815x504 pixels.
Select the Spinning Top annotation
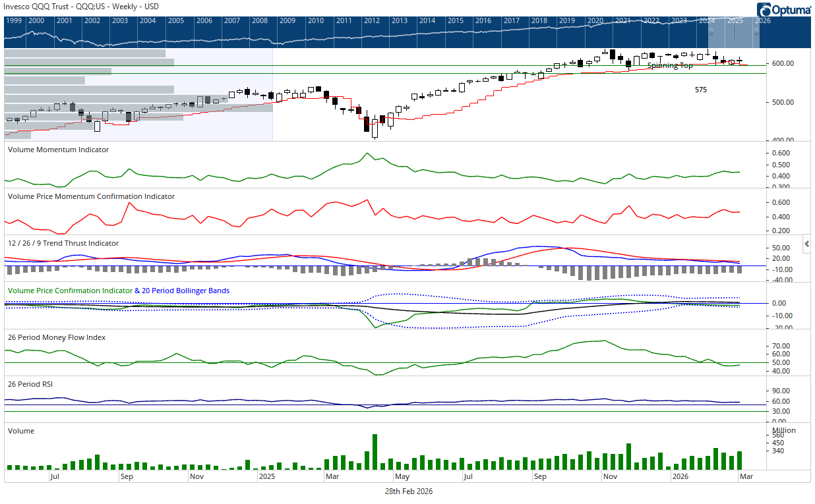click(x=669, y=66)
